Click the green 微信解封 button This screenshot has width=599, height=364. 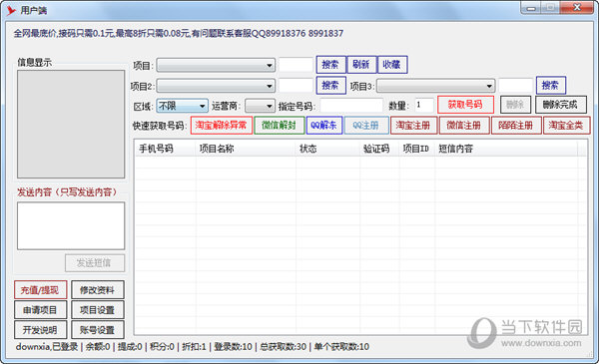[279, 125]
